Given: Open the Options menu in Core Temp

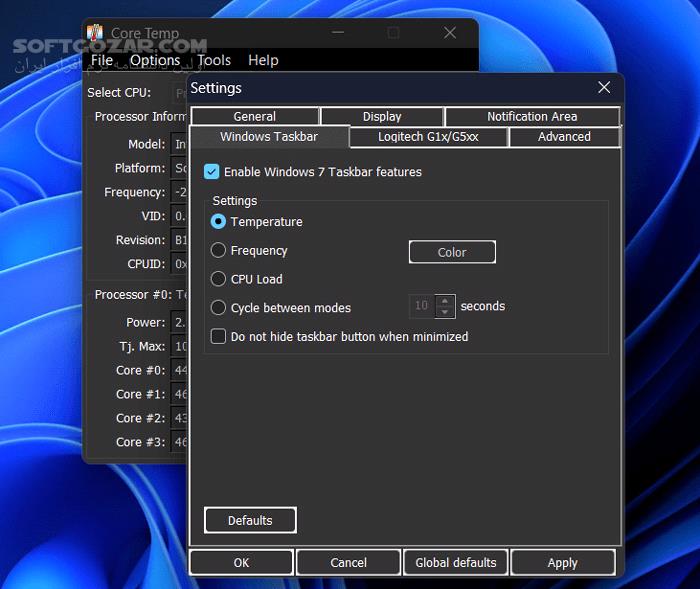Looking at the screenshot, I should pyautogui.click(x=155, y=60).
